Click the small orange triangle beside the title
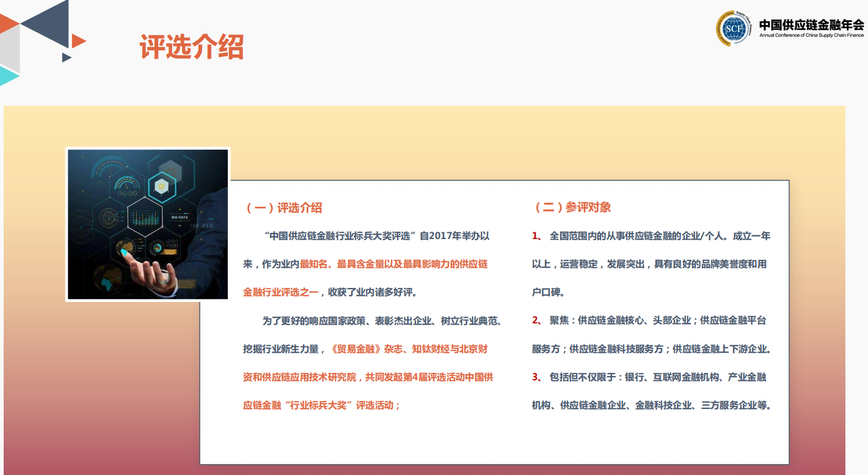The image size is (868, 475). point(77,41)
